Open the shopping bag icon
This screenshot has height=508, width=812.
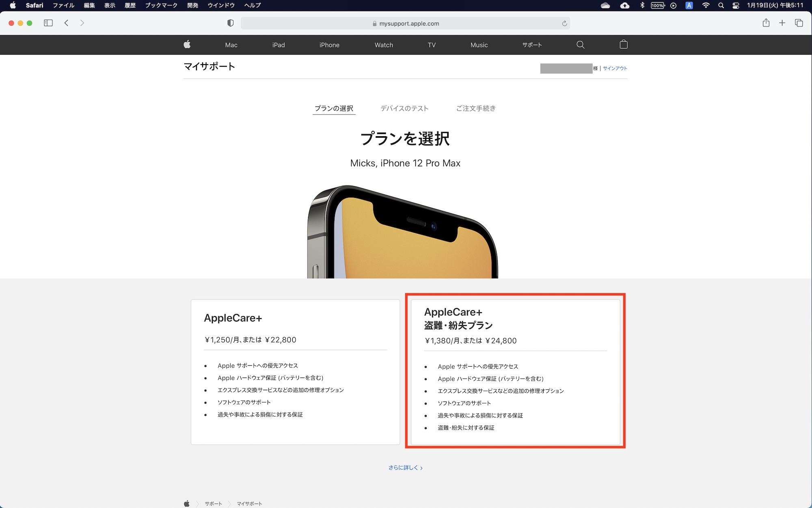click(623, 45)
